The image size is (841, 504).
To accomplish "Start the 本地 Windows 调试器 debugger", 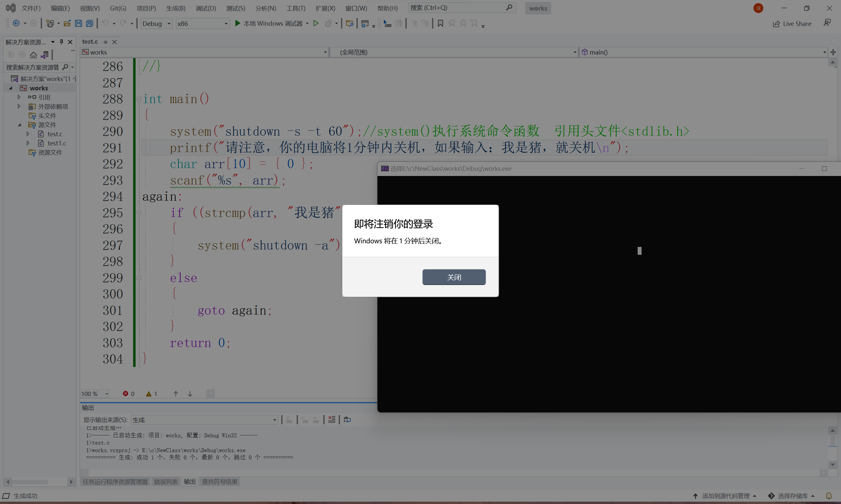I will 268,23.
